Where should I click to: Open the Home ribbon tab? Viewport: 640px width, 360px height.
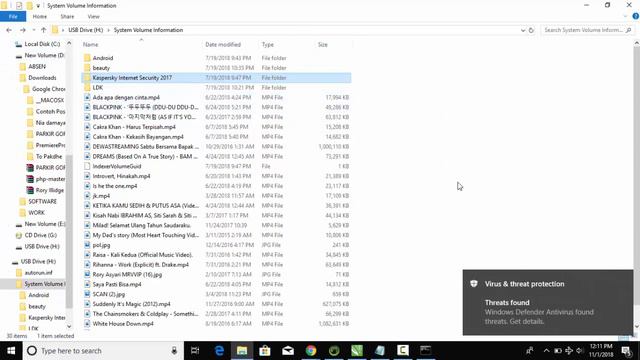coord(40,17)
